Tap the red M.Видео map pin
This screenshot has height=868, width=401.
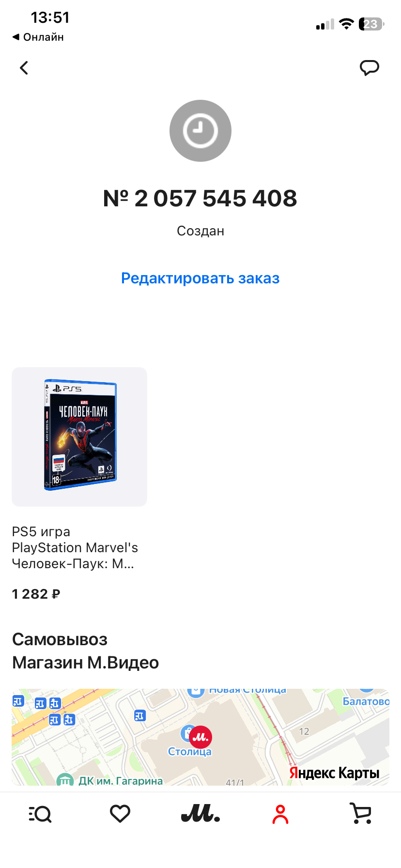coord(200,737)
